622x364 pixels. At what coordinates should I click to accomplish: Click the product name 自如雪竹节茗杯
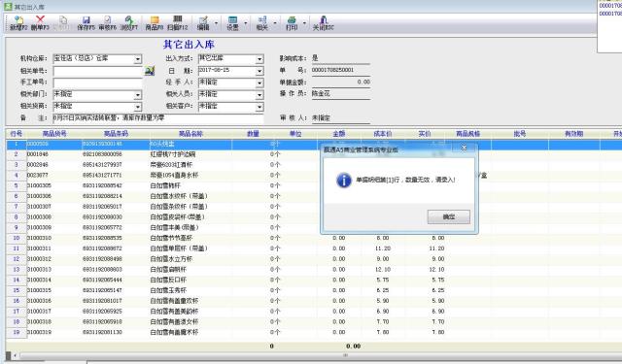[x=171, y=238]
